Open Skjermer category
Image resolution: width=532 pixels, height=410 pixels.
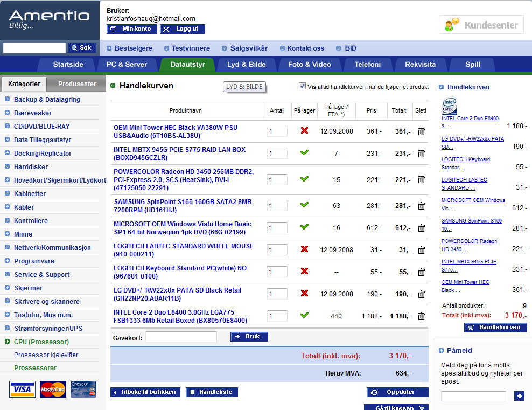click(29, 288)
